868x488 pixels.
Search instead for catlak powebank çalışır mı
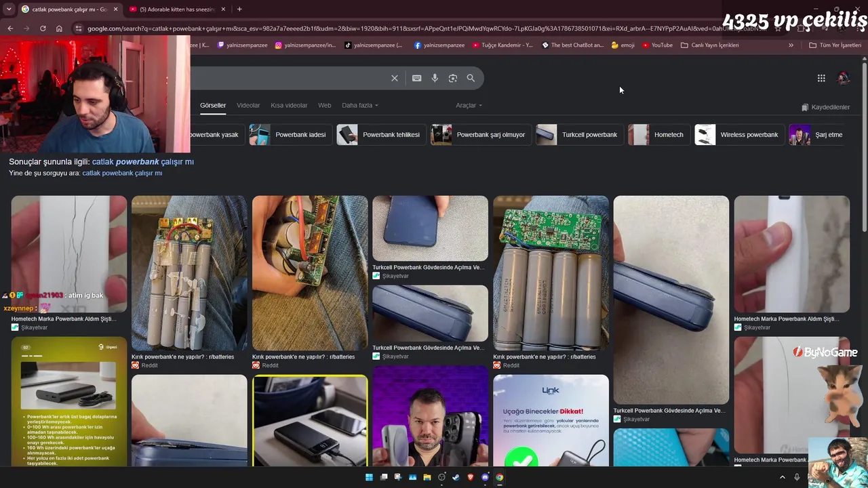(x=122, y=174)
